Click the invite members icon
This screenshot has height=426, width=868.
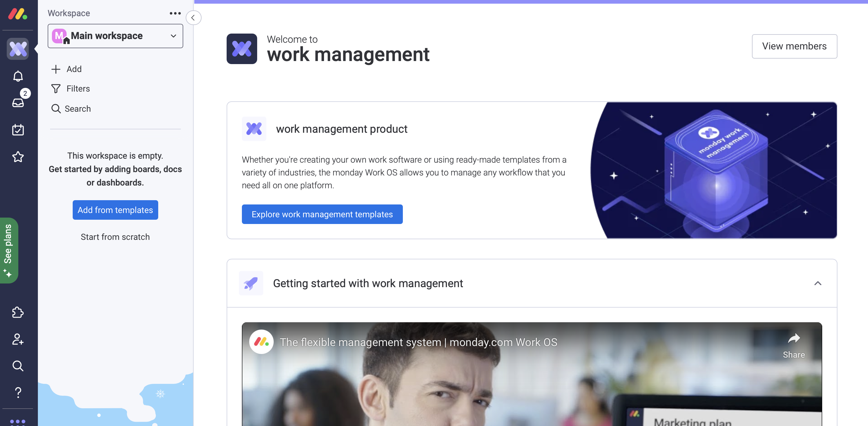18,339
